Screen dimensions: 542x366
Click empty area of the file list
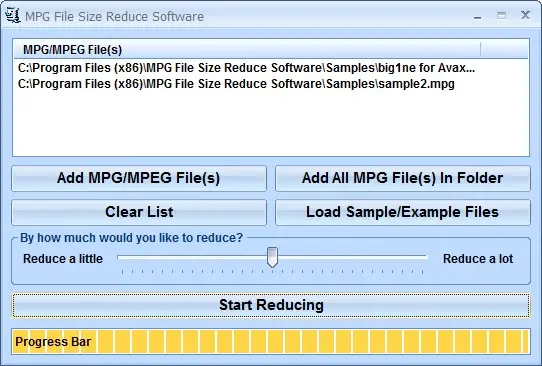coord(271,124)
